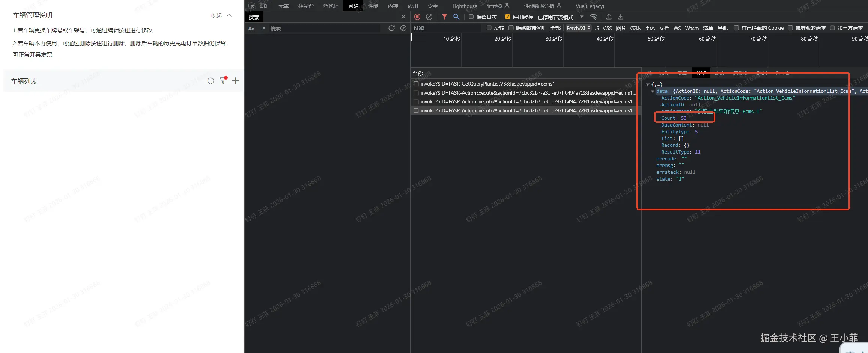This screenshot has height=353, width=868.
Task: Close the DevTools search panel
Action: (403, 17)
